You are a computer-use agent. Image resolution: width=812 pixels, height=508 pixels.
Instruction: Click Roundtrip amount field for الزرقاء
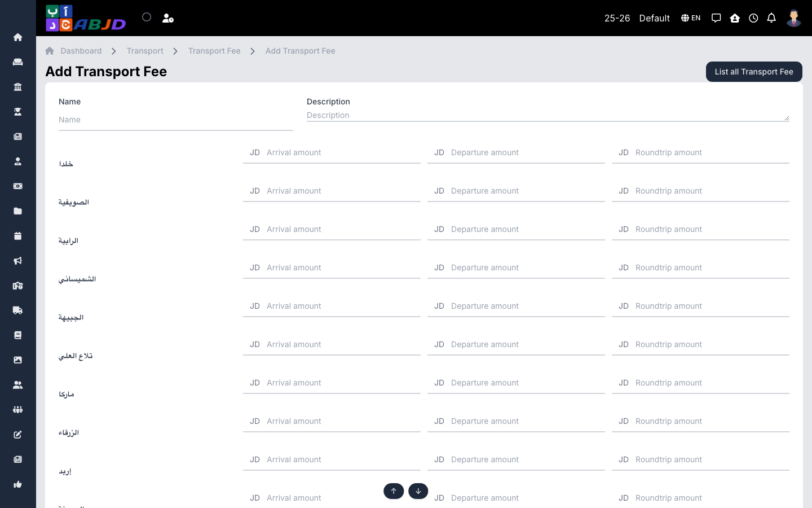[x=700, y=421]
